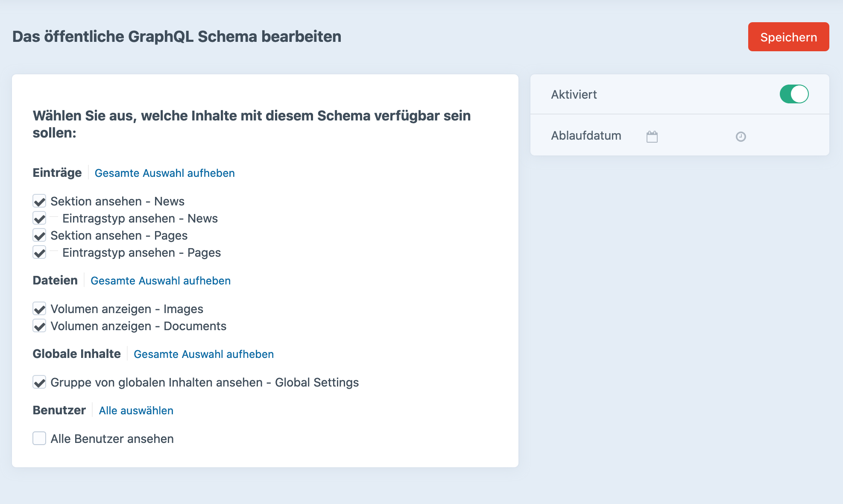The width and height of the screenshot is (843, 504).
Task: Deselect all under Dateien
Action: [161, 281]
